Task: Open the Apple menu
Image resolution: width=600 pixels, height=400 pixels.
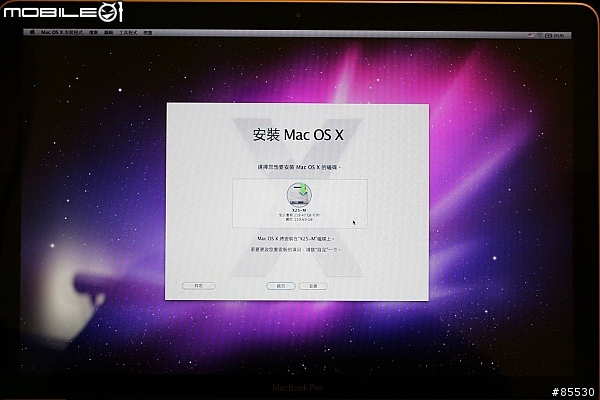Action: (x=32, y=32)
